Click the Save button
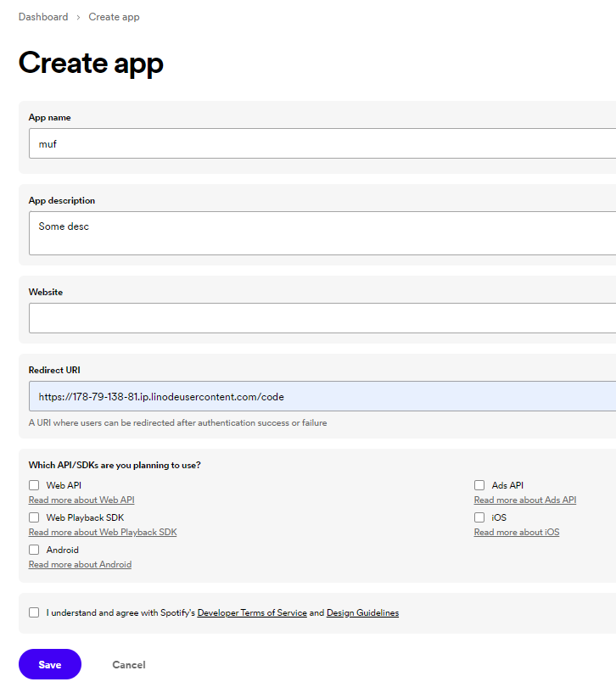 50,664
